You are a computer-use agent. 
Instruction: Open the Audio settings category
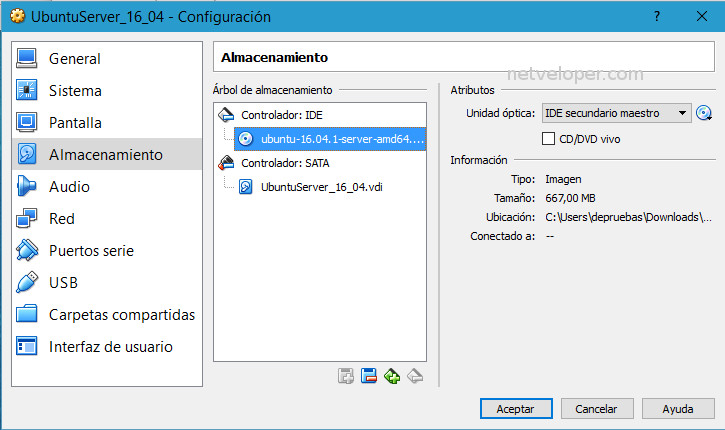107,186
